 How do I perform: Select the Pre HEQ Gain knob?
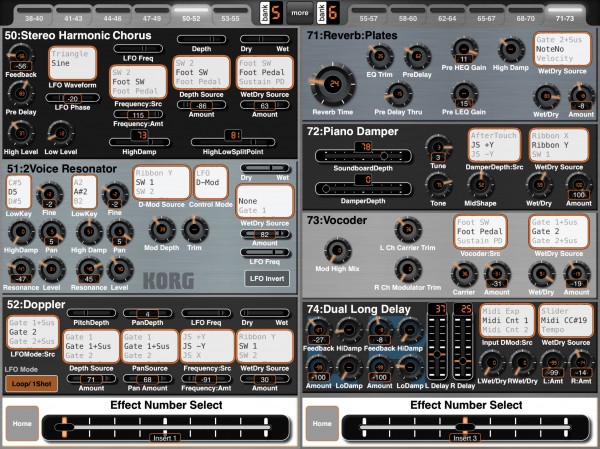click(x=464, y=51)
